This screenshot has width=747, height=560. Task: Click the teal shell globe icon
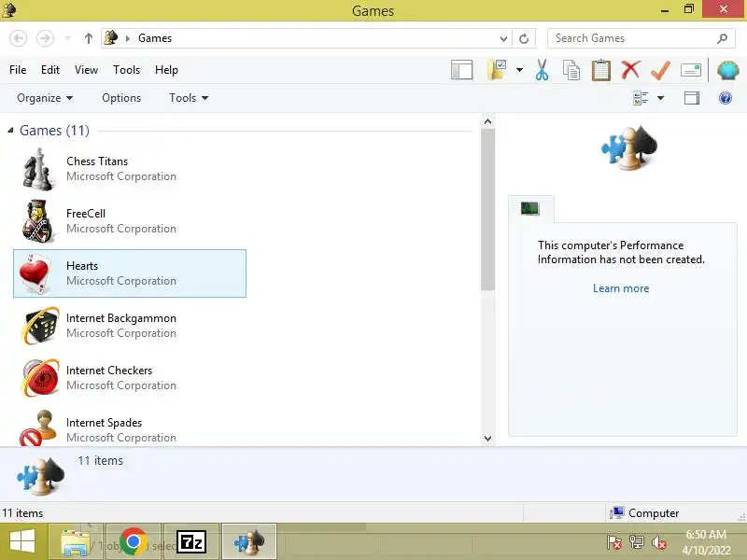coord(727,71)
